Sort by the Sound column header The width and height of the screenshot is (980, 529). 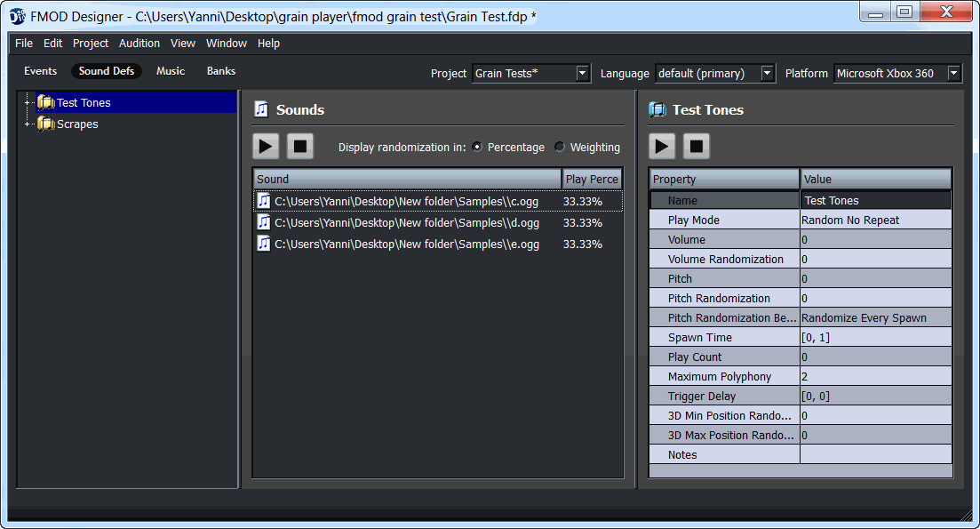(x=408, y=179)
